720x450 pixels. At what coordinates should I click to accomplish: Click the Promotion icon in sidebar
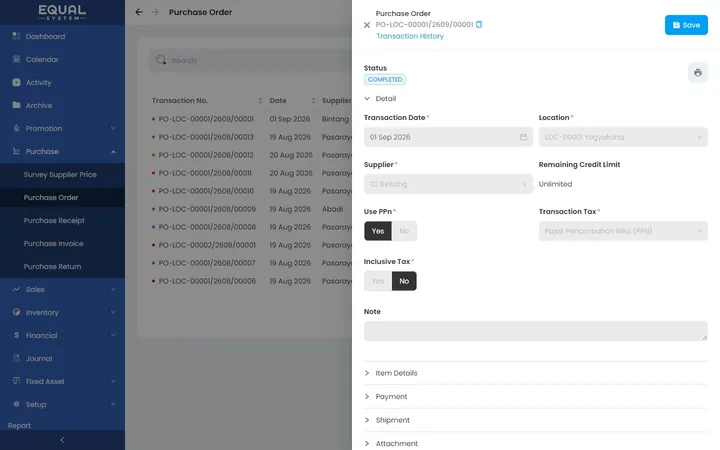[16, 128]
